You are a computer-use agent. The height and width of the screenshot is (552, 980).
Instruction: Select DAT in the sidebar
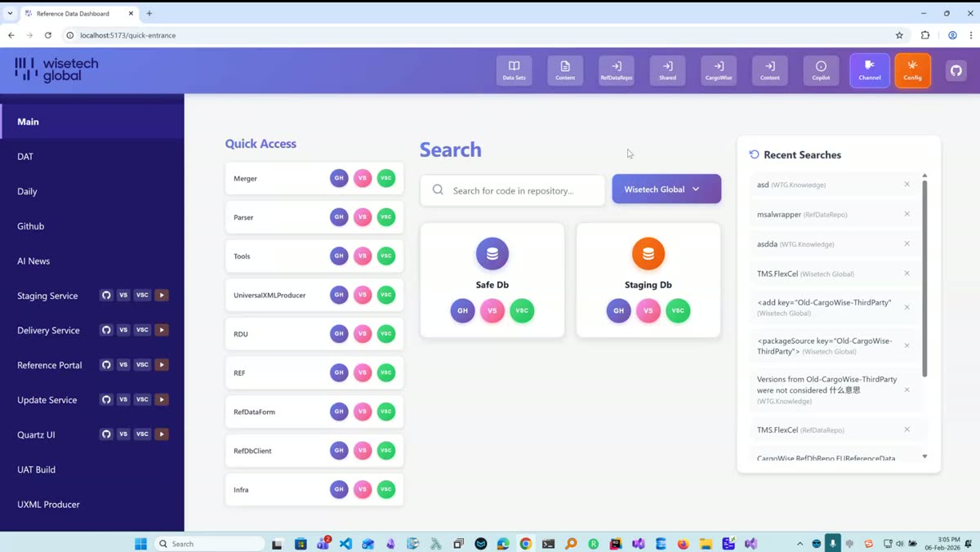(x=92, y=157)
